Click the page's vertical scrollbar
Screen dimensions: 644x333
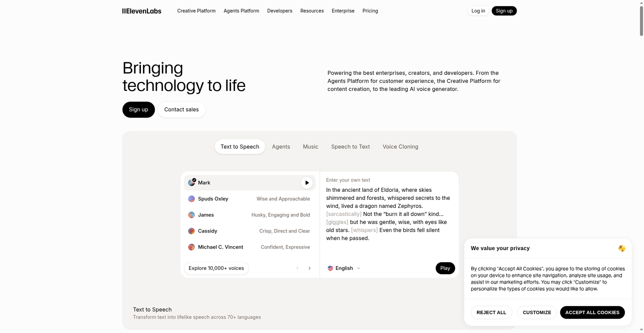point(641,21)
